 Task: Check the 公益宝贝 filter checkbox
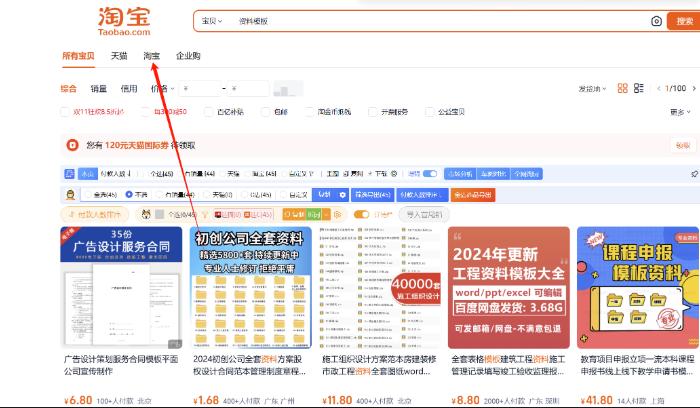point(429,112)
